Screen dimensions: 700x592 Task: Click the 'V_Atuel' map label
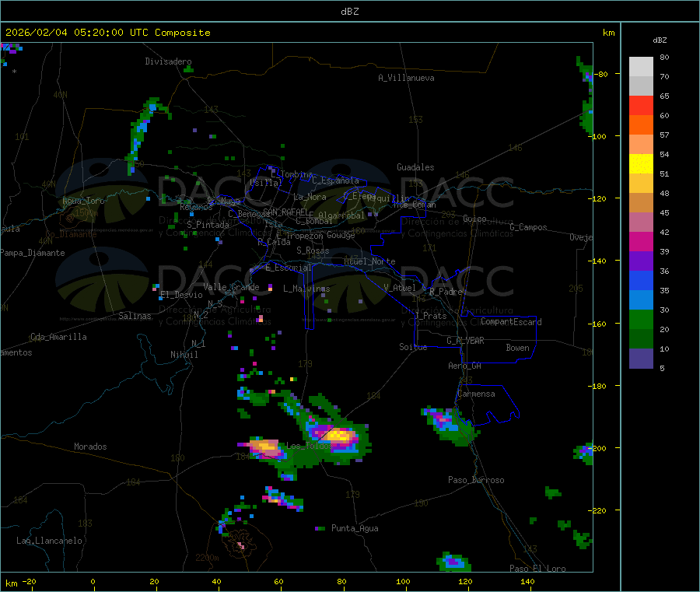pos(400,288)
